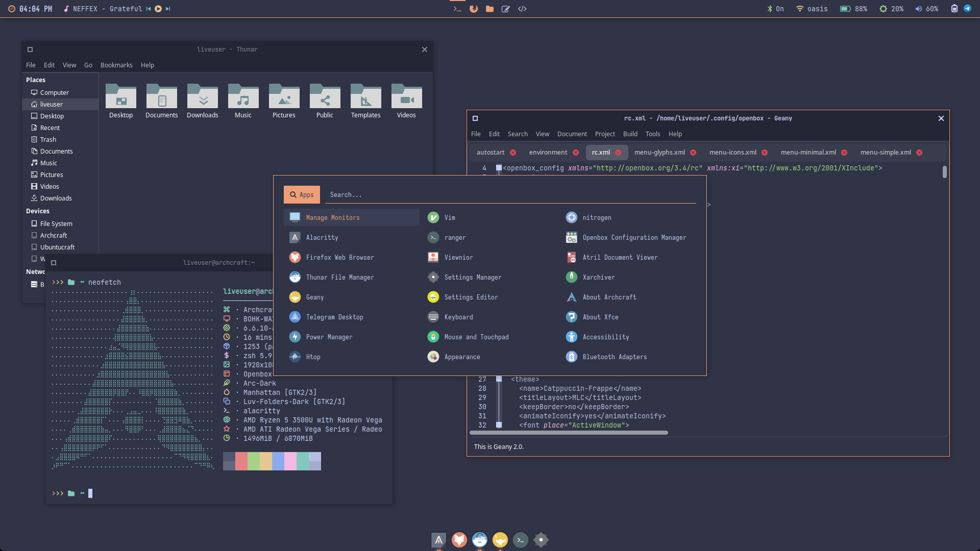
Task: Switch to the menu-icons.xml tab
Action: [x=732, y=153]
